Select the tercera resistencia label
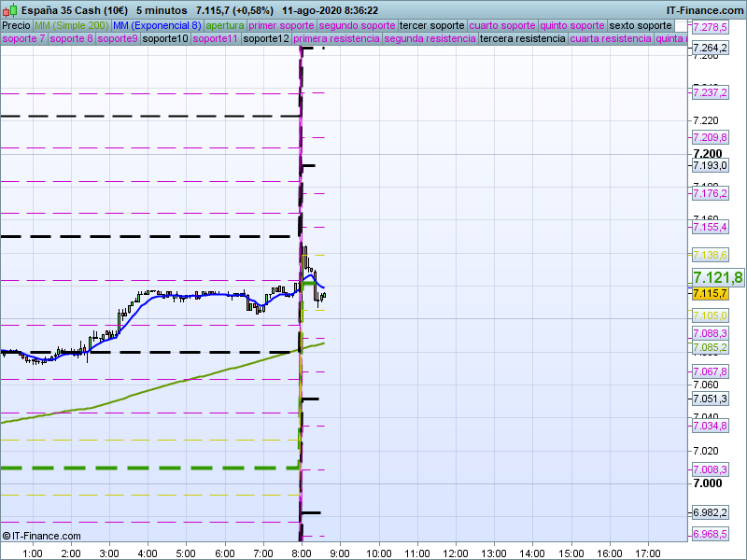The image size is (747, 560). (x=522, y=39)
